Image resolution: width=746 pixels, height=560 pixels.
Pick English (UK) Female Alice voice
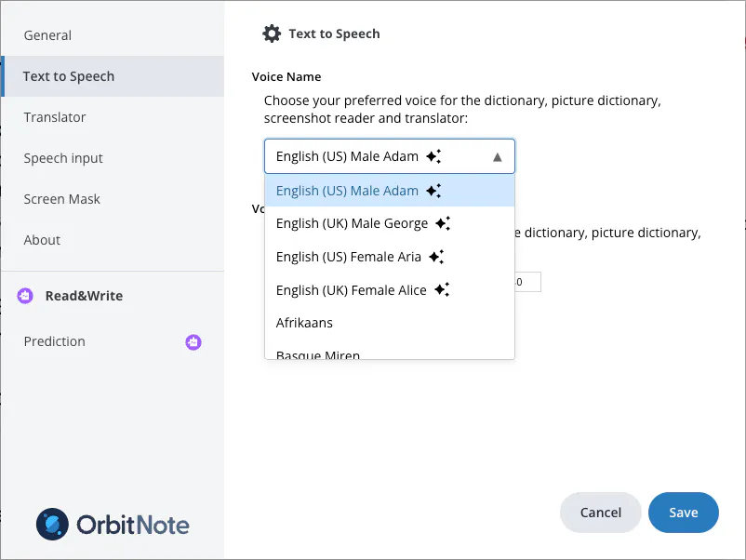390,289
